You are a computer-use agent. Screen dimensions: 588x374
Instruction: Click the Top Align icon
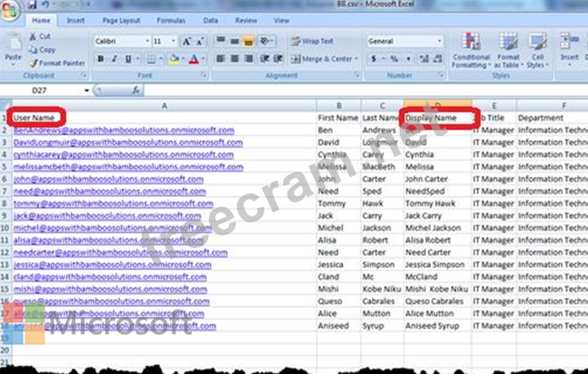coord(221,41)
